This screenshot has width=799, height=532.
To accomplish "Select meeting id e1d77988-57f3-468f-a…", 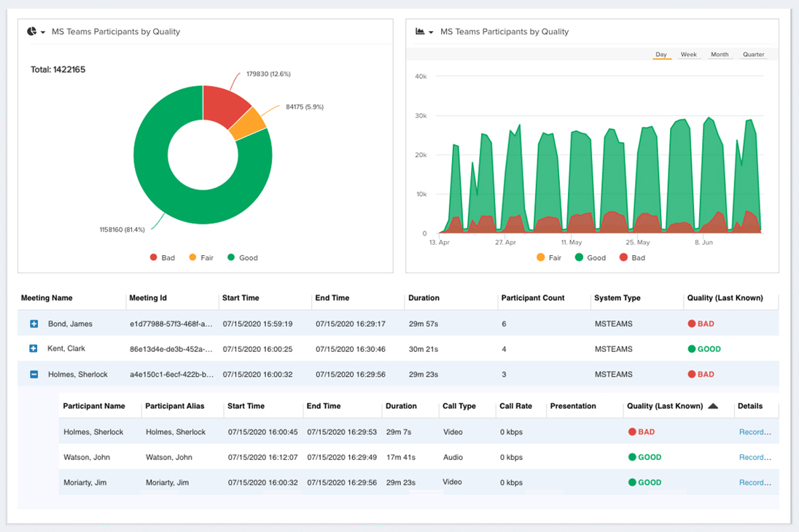I will (171, 324).
